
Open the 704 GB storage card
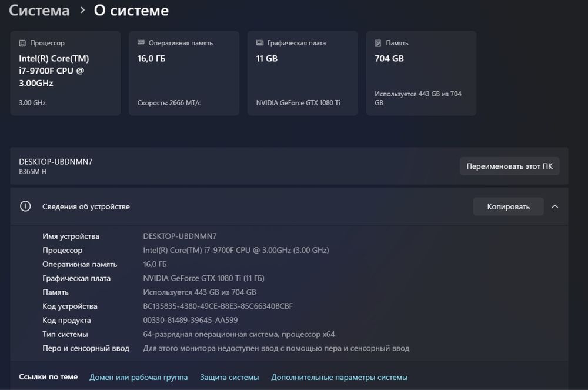421,73
